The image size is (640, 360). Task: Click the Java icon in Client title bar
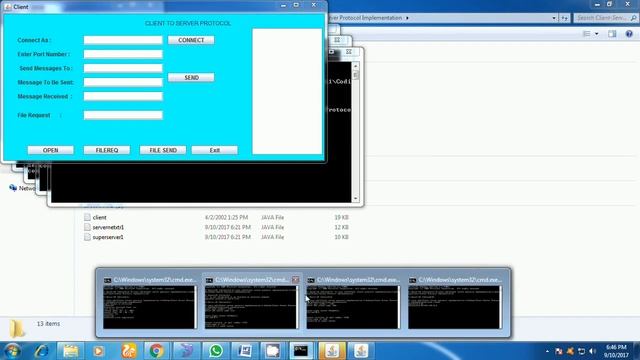click(8, 7)
